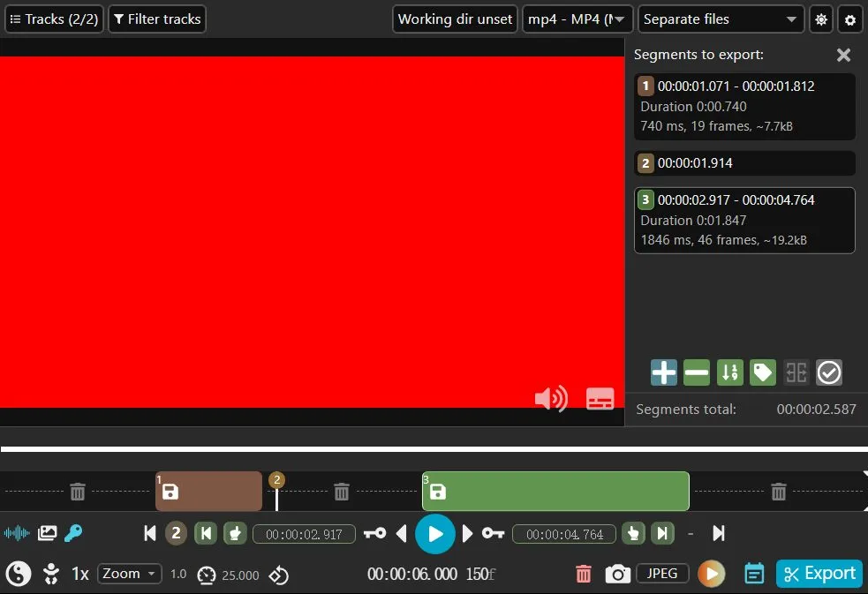868x594 pixels.
Task: Toggle the audio waveform display icon
Action: (x=17, y=533)
